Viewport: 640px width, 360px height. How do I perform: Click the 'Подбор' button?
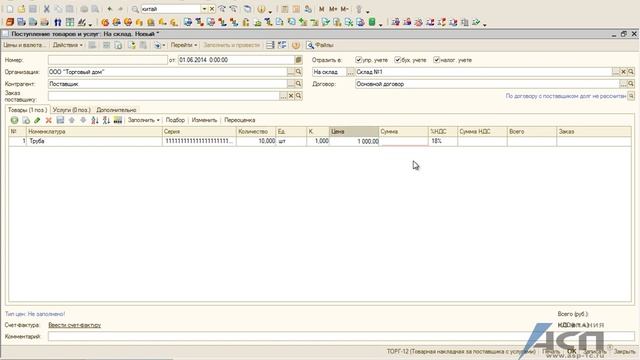click(x=175, y=120)
